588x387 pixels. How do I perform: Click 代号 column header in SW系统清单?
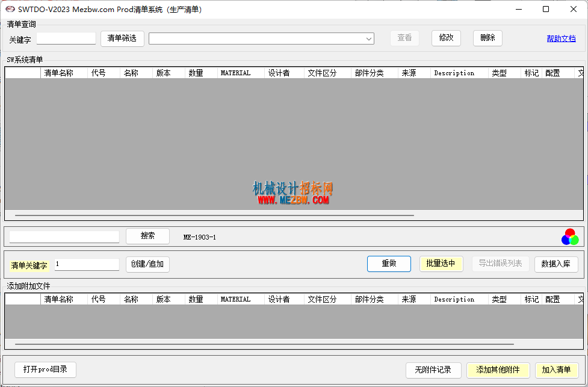pyautogui.click(x=104, y=73)
